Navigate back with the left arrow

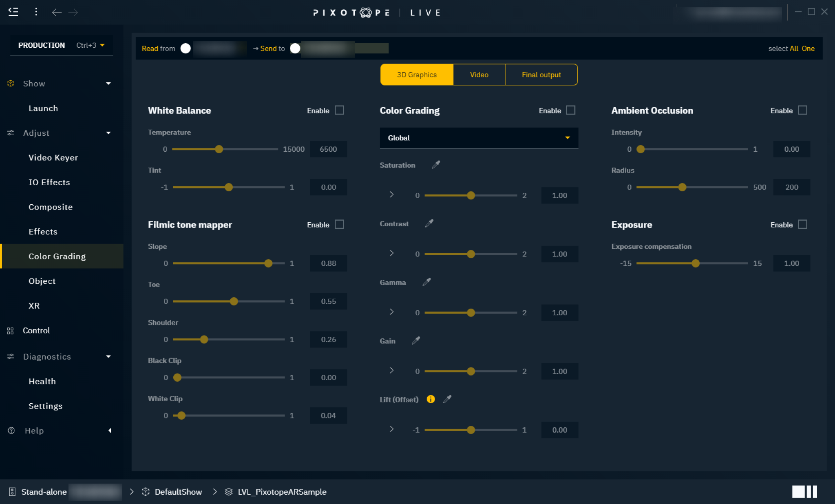point(57,13)
